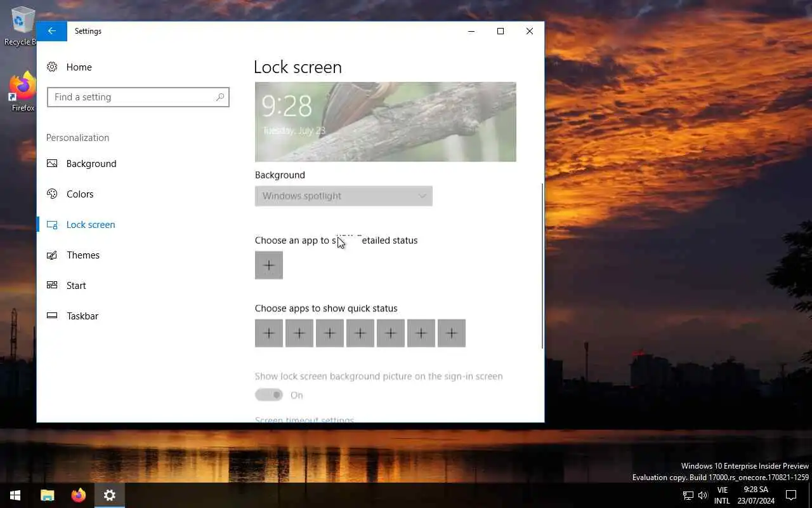Open File Explorer from taskbar

pyautogui.click(x=48, y=495)
